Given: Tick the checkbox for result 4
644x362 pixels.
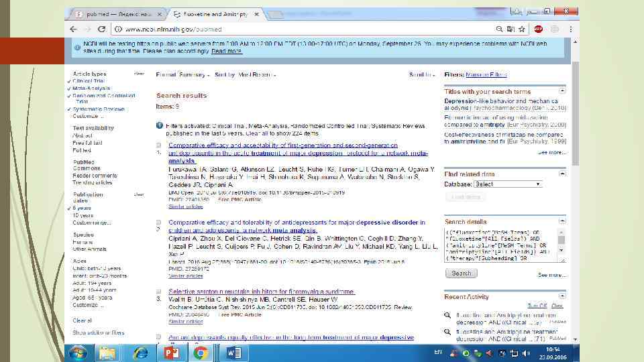Looking at the screenshot, I should coord(158,337).
